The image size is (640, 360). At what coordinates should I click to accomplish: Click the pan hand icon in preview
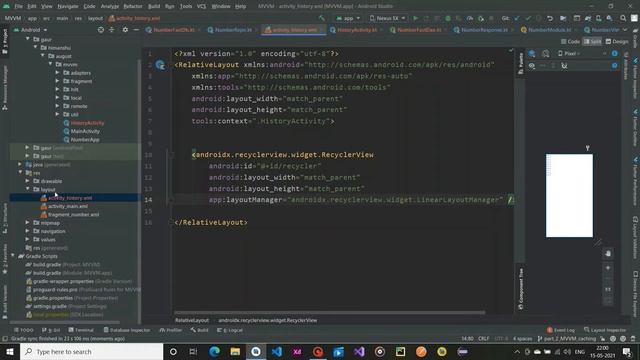click(608, 253)
